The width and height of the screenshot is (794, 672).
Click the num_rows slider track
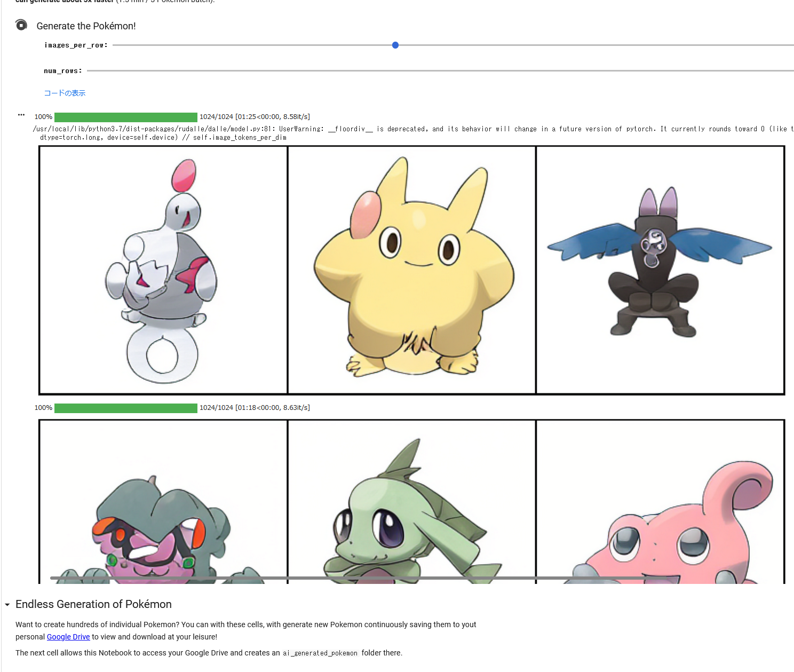coord(440,70)
